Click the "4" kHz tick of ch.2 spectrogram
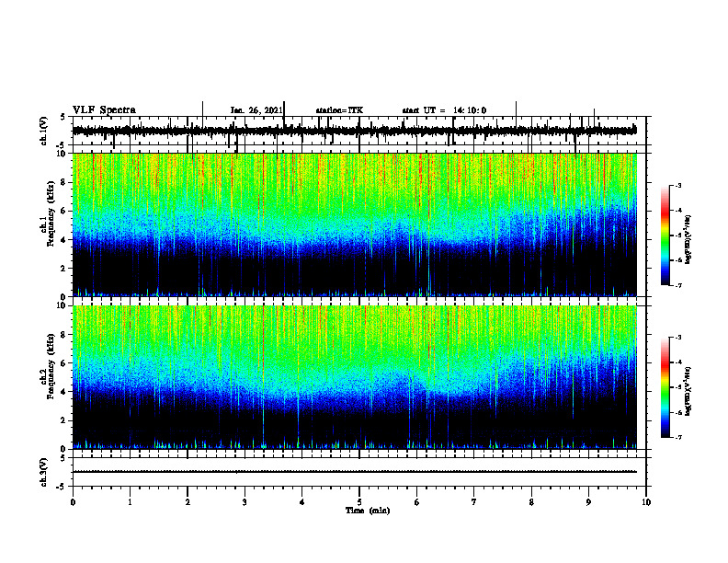The width and height of the screenshot is (728, 563). pyautogui.click(x=64, y=392)
